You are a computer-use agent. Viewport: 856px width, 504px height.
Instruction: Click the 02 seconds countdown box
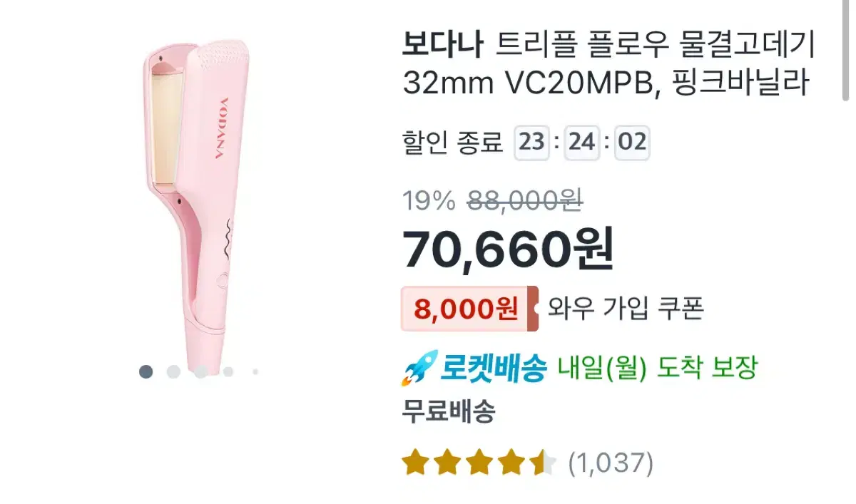632,143
